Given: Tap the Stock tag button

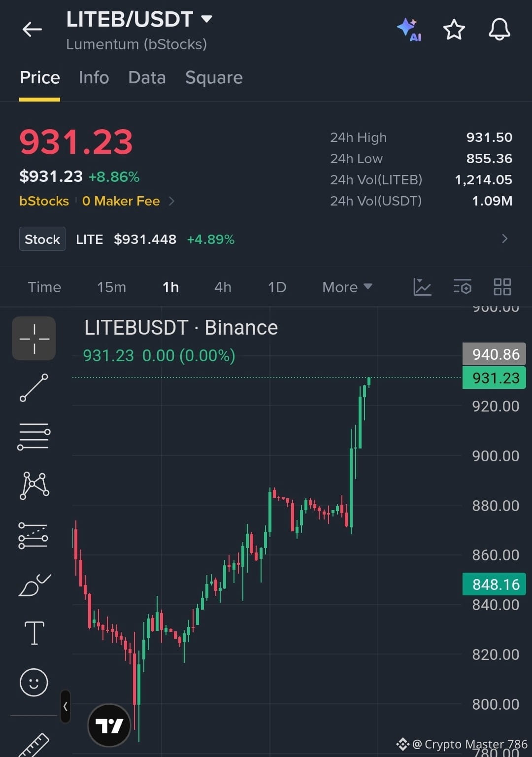Looking at the screenshot, I should [42, 239].
